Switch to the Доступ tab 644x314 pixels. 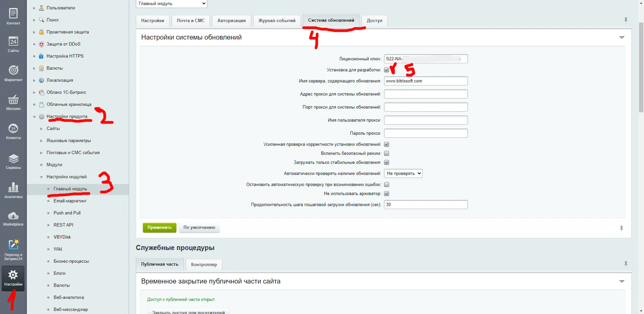pos(374,20)
